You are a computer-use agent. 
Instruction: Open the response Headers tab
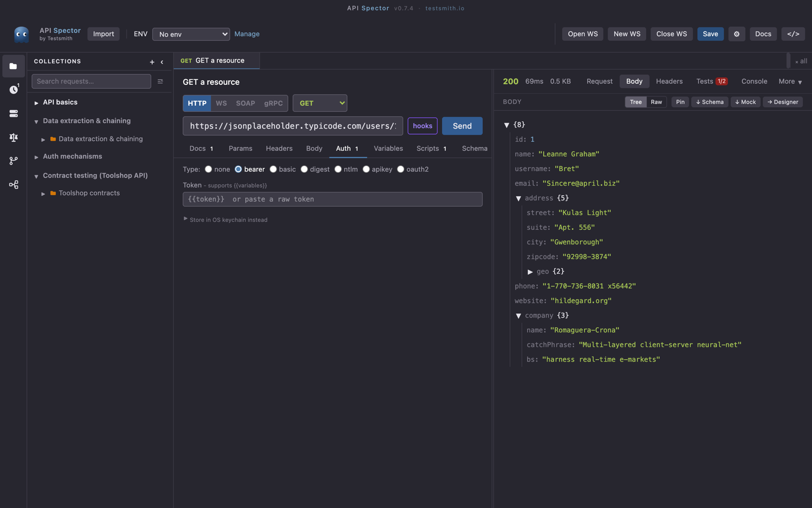(669, 81)
